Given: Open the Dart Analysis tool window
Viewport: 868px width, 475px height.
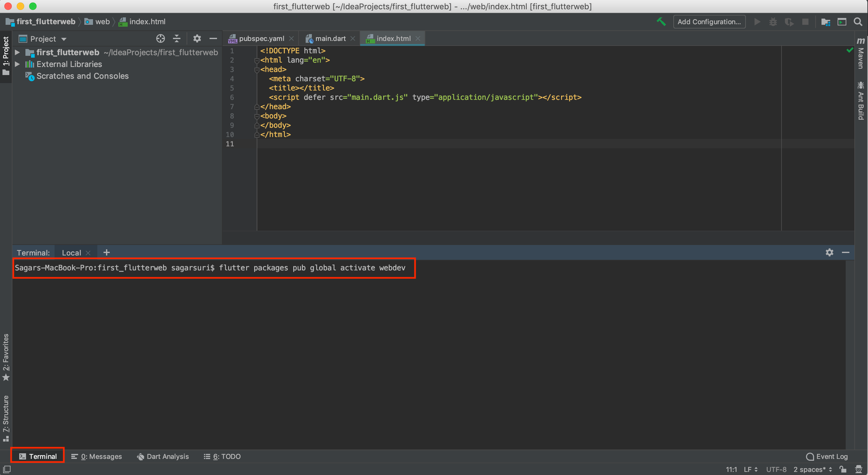Looking at the screenshot, I should pyautogui.click(x=163, y=456).
